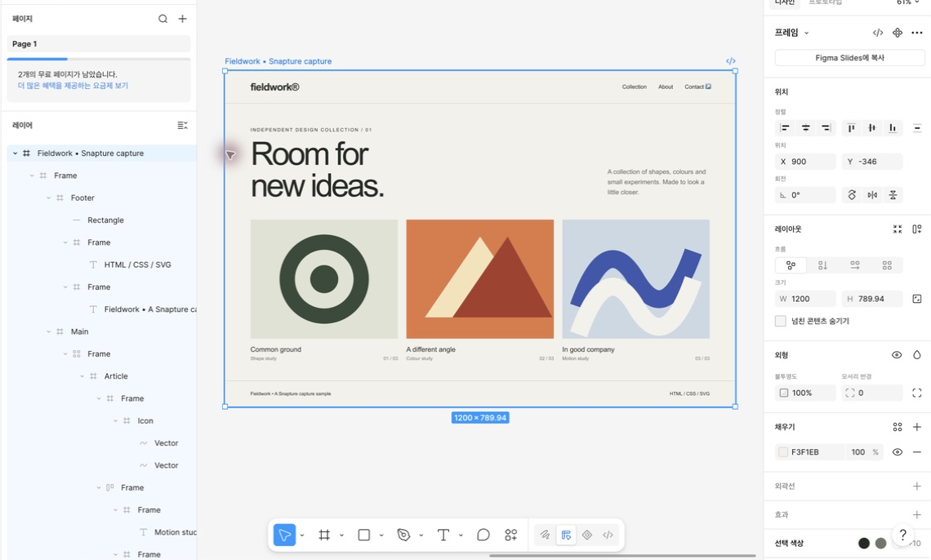The width and height of the screenshot is (931, 560).
Task: Open the Actions components tool icon
Action: click(x=510, y=535)
